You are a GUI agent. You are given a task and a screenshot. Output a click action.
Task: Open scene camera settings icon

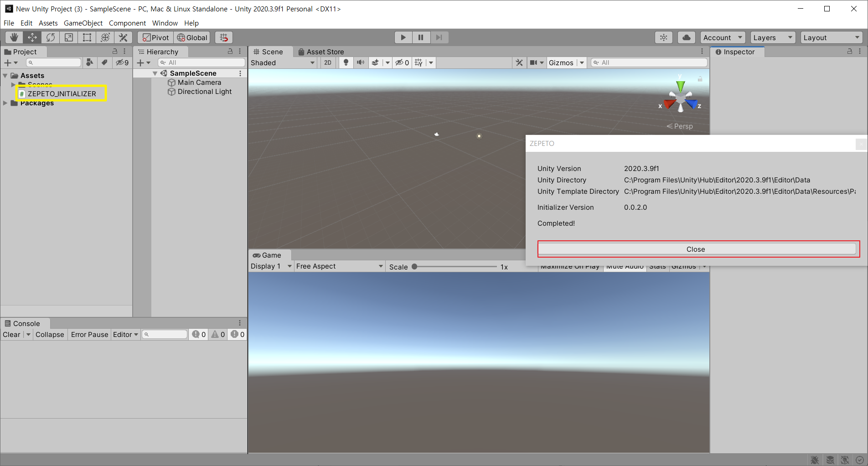point(533,62)
